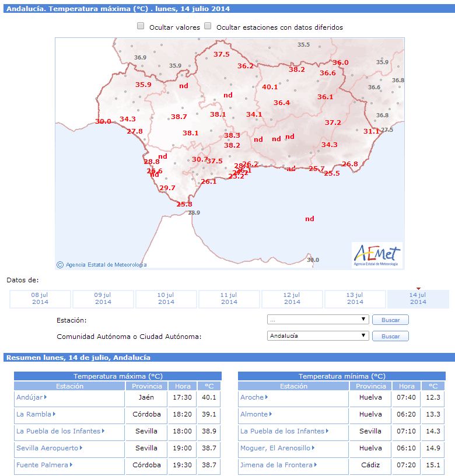Image resolution: width=455 pixels, height=476 pixels.
Task: Select the 13 jul 2014 date tab
Action: 355,299
